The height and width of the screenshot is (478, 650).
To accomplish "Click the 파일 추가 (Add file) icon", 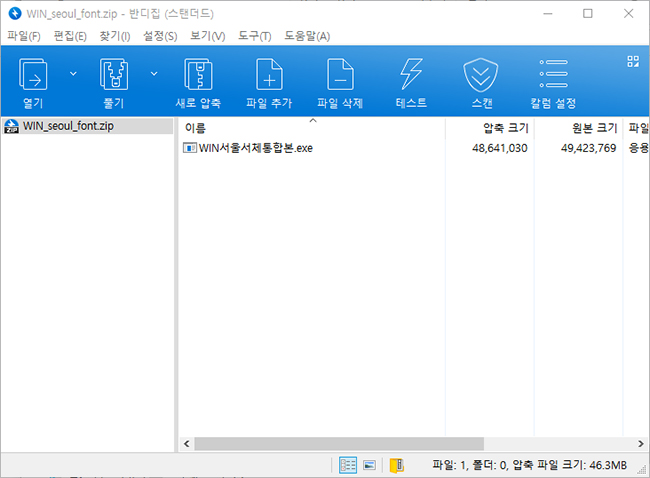I will (x=269, y=75).
